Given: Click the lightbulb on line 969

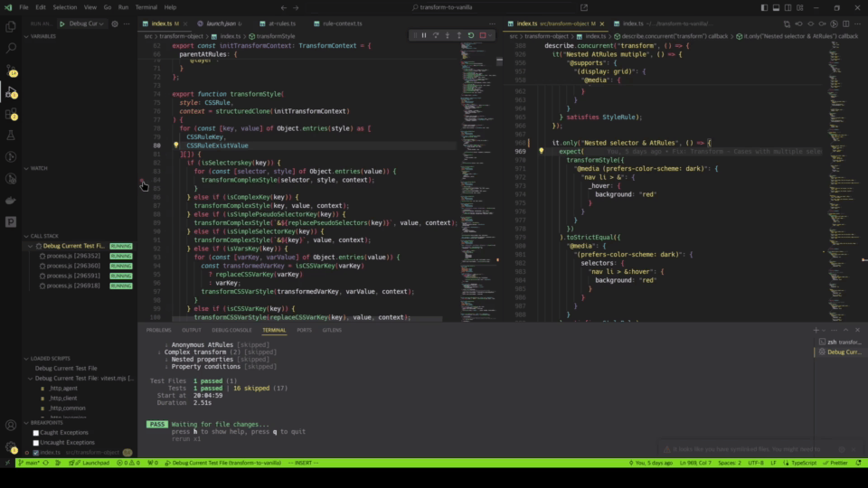Looking at the screenshot, I should (x=542, y=151).
